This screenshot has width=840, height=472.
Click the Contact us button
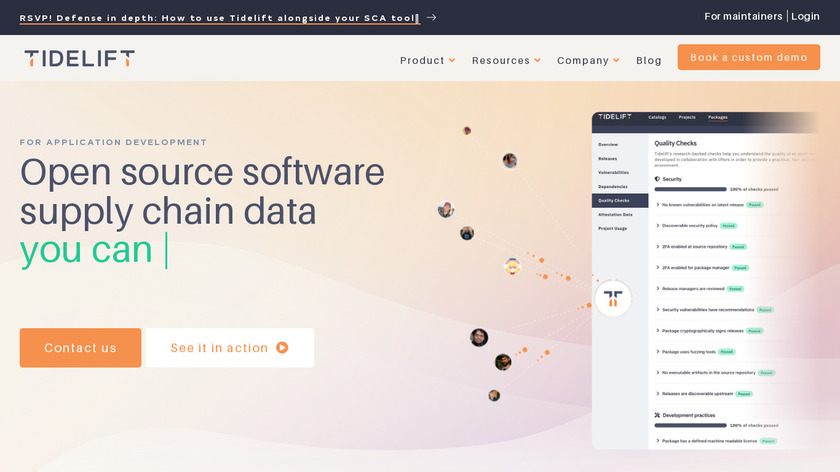[80, 348]
